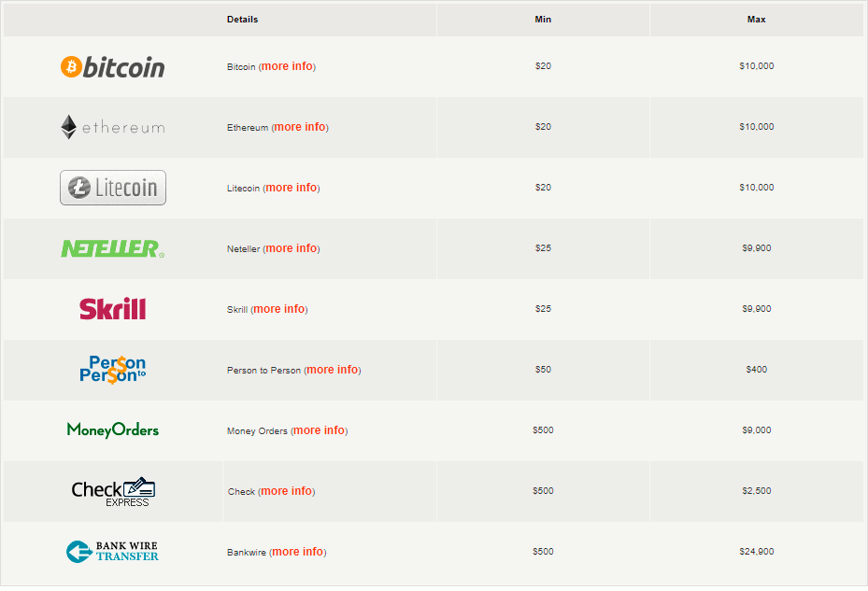
Task: Select Check $2,500 maximum cell
Action: point(756,491)
